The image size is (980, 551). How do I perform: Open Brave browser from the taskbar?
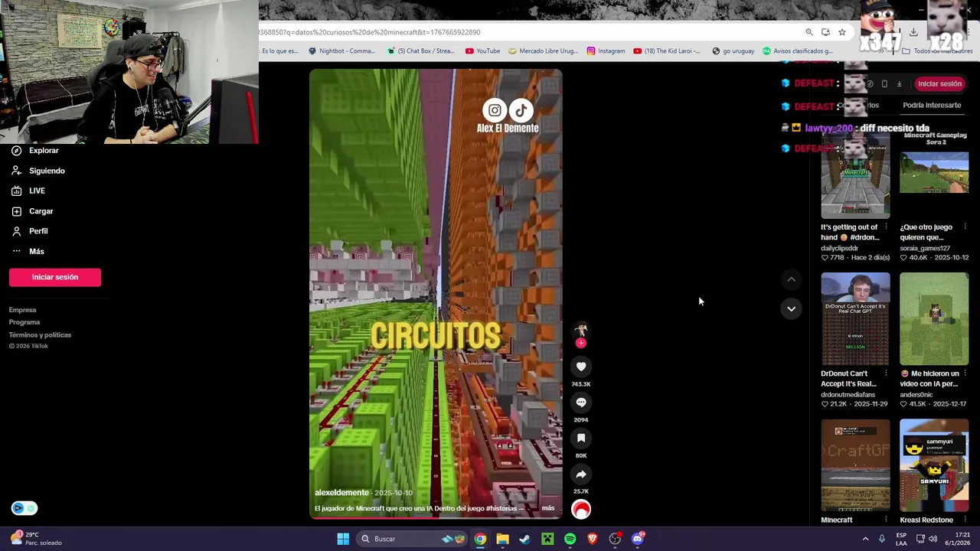[x=593, y=539]
